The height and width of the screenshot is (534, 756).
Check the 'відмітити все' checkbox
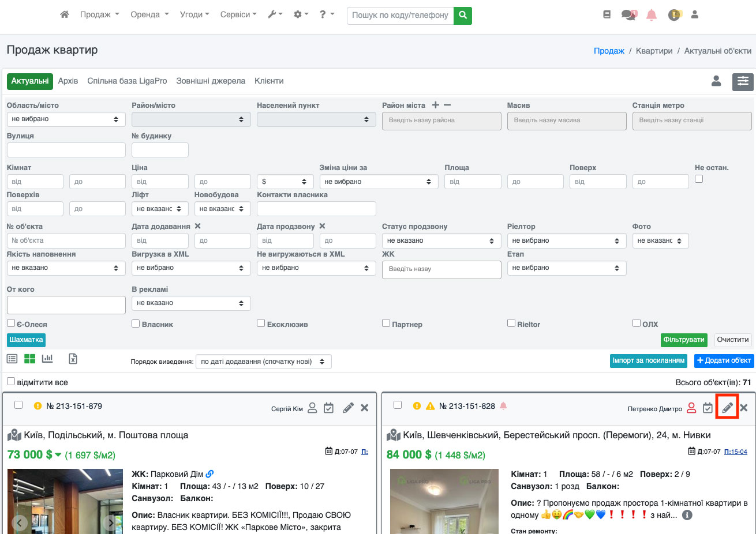(11, 382)
